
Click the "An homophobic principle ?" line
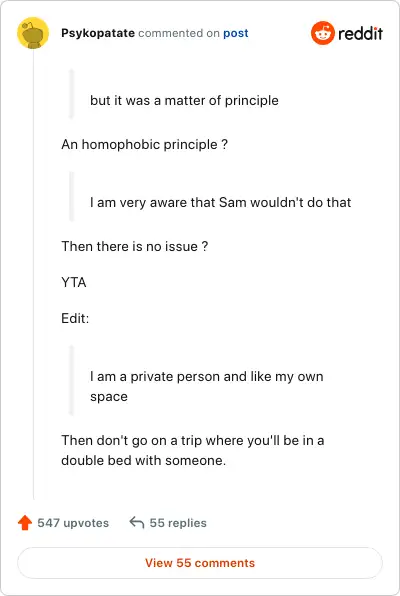144,144
